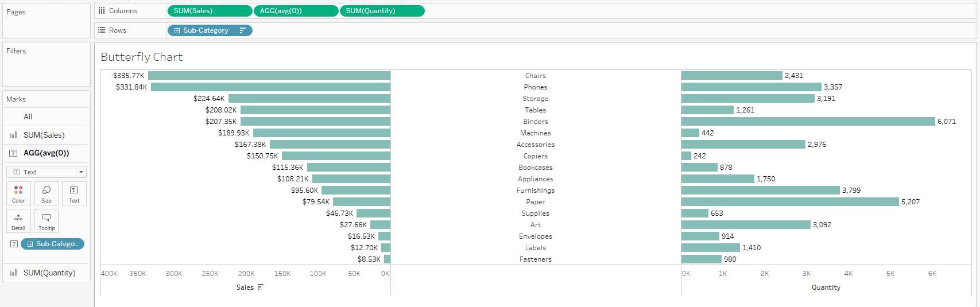Click the Size marks button

click(x=47, y=193)
